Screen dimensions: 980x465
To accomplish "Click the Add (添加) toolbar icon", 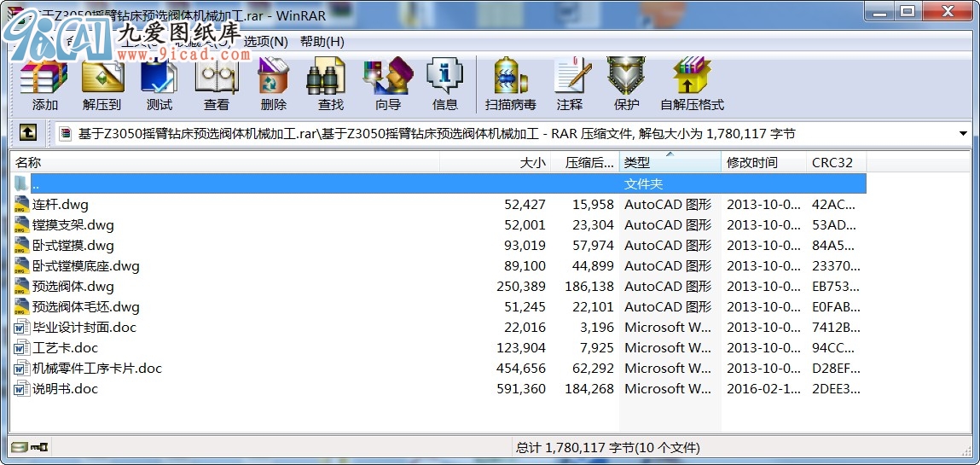I will tap(44, 84).
